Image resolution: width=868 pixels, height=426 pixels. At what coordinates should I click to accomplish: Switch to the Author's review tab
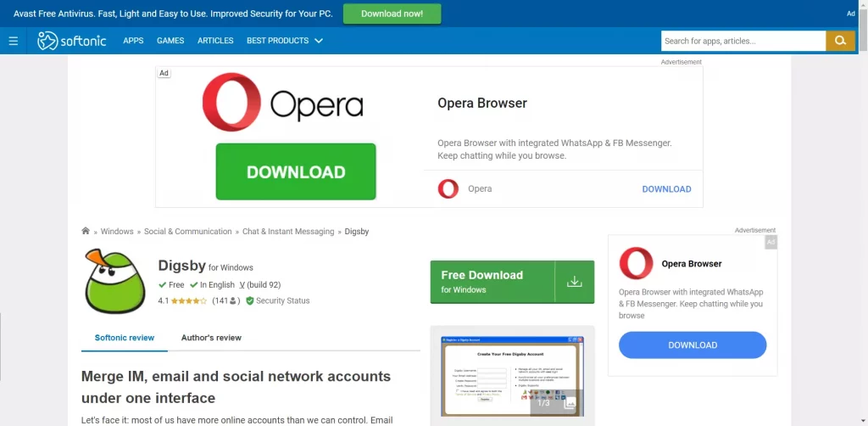tap(211, 338)
